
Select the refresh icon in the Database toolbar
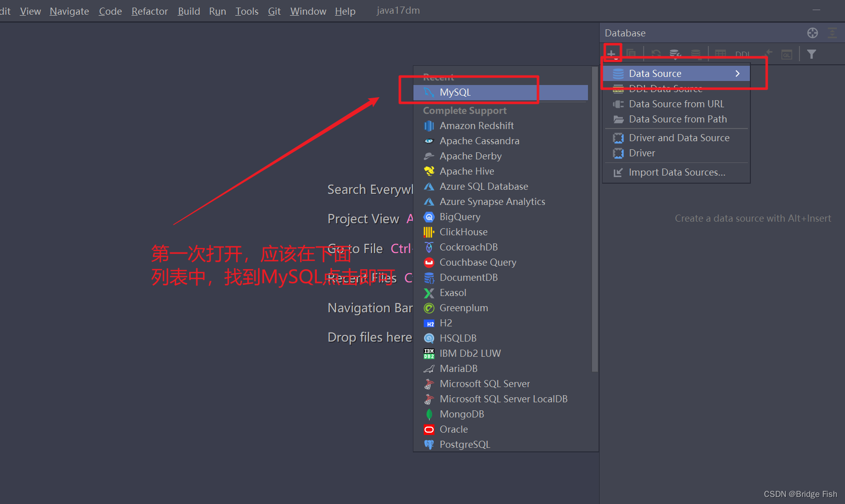tap(656, 53)
